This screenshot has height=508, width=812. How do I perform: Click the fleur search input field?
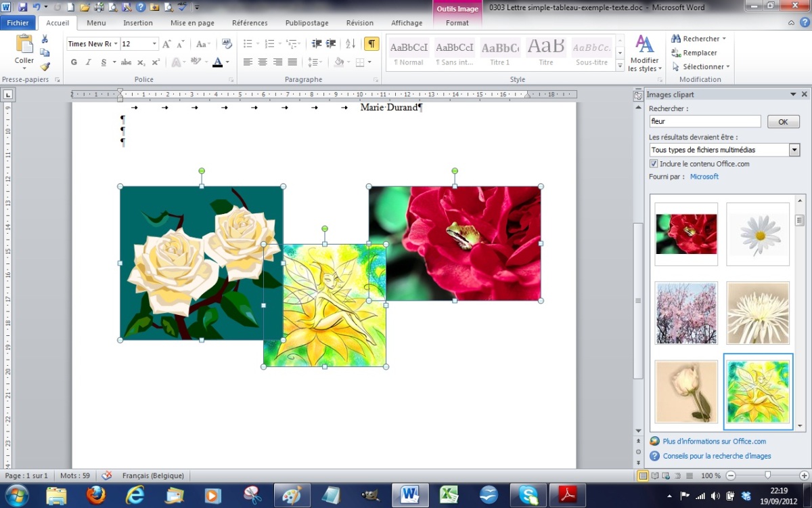point(705,122)
